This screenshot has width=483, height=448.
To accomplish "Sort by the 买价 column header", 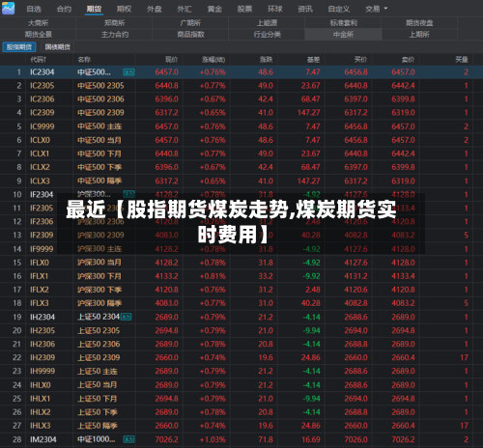I will (x=360, y=60).
